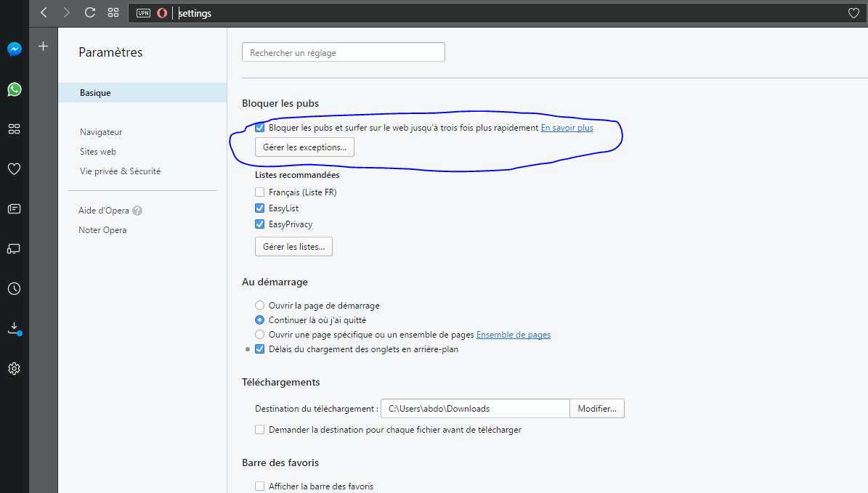Select Ouvrir la page de démarrage
The width and height of the screenshot is (868, 493).
pyautogui.click(x=259, y=306)
